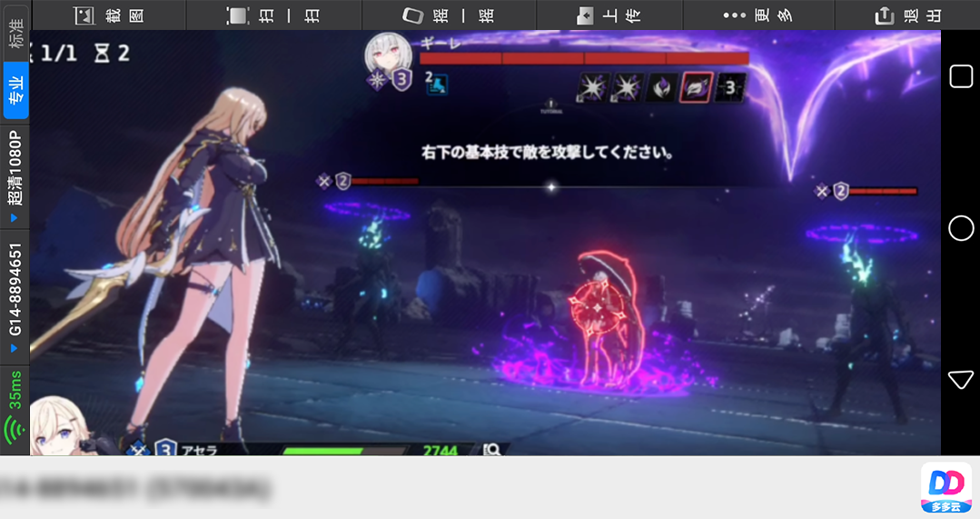Click the right enemy cross attribute icon

click(x=822, y=191)
